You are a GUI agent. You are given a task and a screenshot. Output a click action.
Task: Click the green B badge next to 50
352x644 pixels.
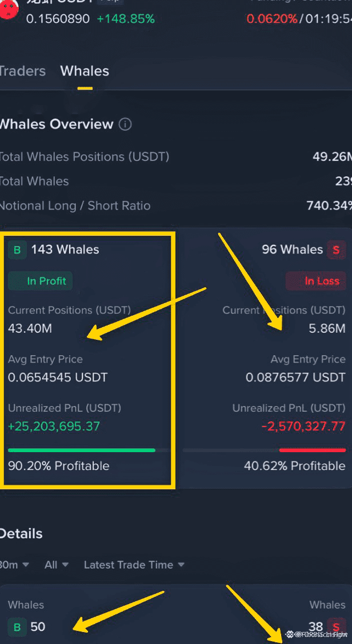(17, 627)
